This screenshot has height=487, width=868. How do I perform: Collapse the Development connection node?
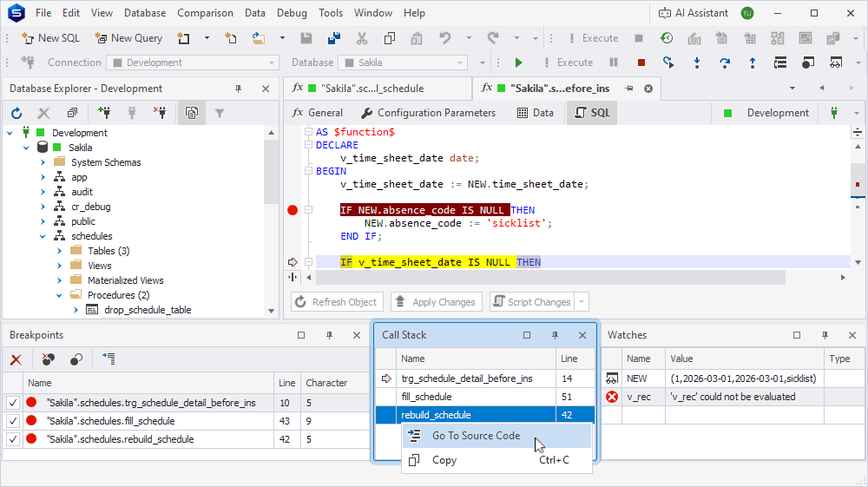pyautogui.click(x=10, y=133)
